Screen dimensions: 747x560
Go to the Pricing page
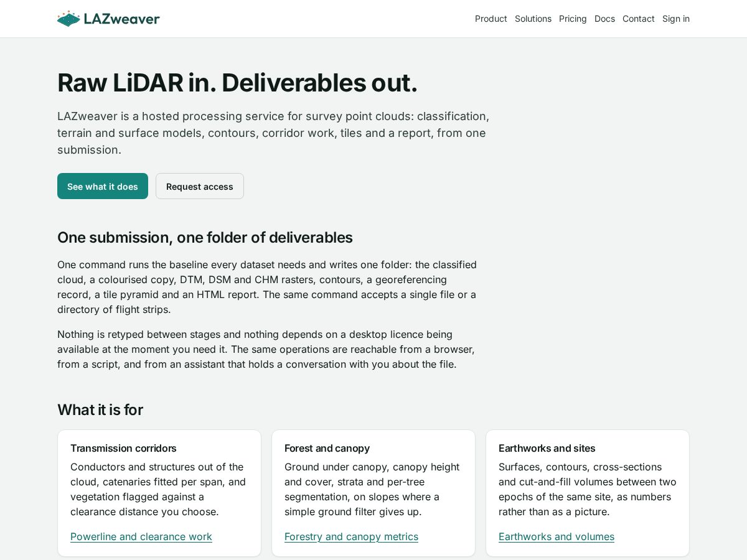tap(573, 19)
